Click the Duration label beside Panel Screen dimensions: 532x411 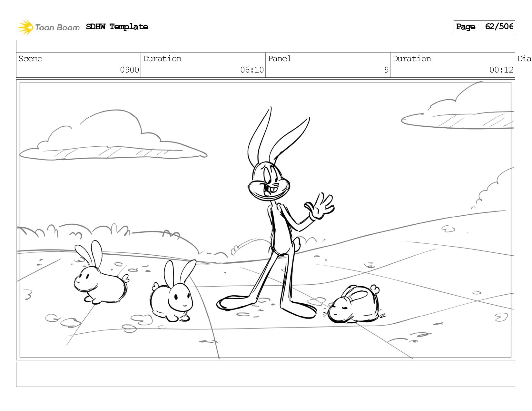(412, 59)
